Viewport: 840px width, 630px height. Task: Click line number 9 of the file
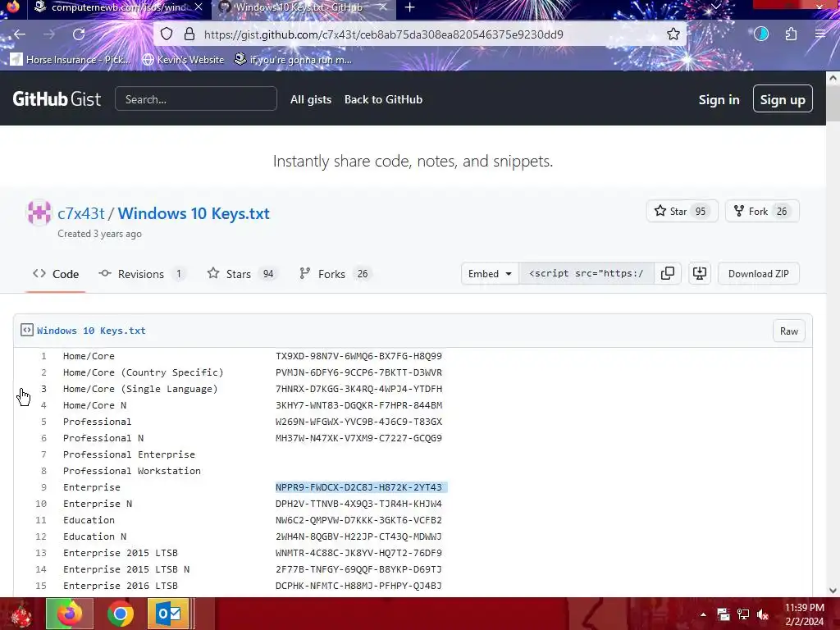[x=44, y=487]
